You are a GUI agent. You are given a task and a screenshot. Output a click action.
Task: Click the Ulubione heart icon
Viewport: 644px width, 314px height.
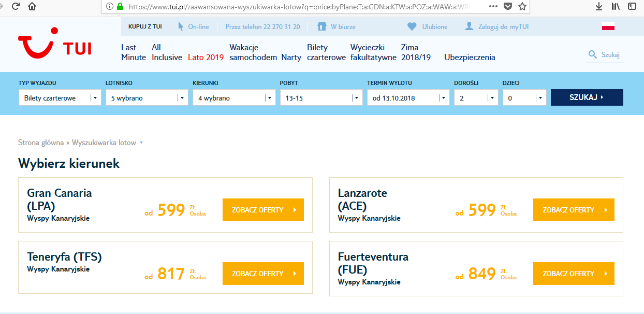coord(412,26)
